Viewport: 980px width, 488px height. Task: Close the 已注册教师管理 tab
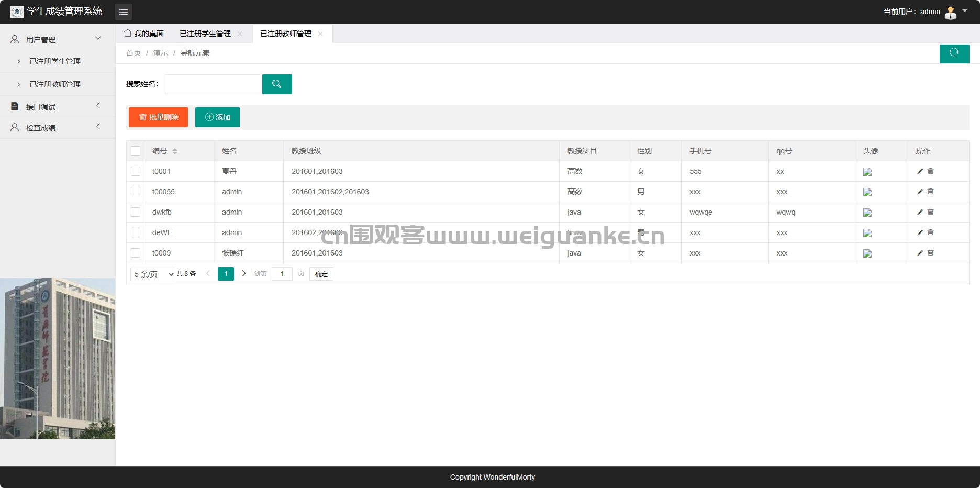pyautogui.click(x=320, y=34)
